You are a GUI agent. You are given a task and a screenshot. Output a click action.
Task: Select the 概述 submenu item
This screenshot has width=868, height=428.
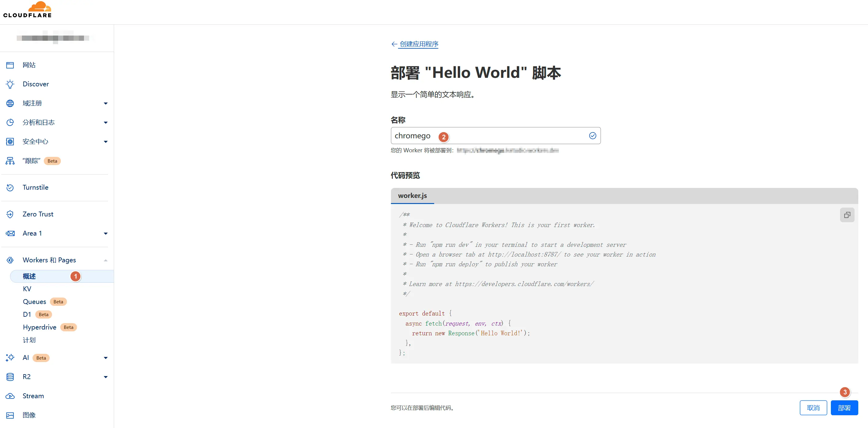(x=62, y=276)
